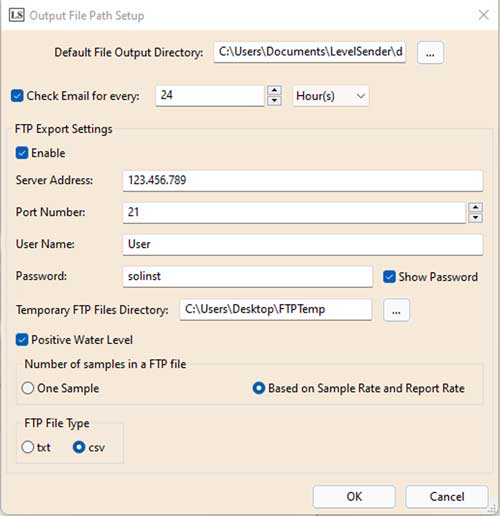Click the resize grip in dialog corner
The width and height of the screenshot is (500, 516).
pos(492,509)
